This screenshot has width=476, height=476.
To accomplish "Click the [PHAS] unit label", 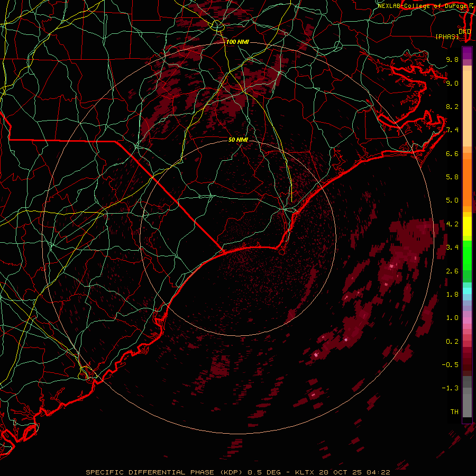I will point(447,36).
